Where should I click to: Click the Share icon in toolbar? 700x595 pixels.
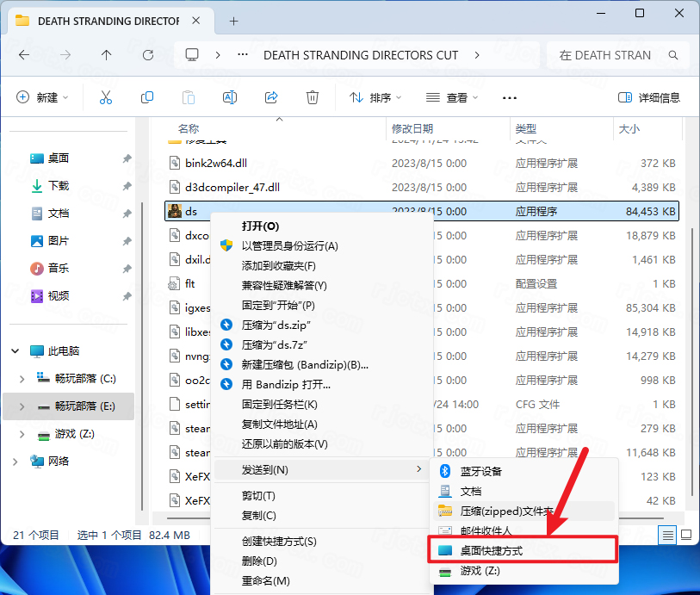271,97
